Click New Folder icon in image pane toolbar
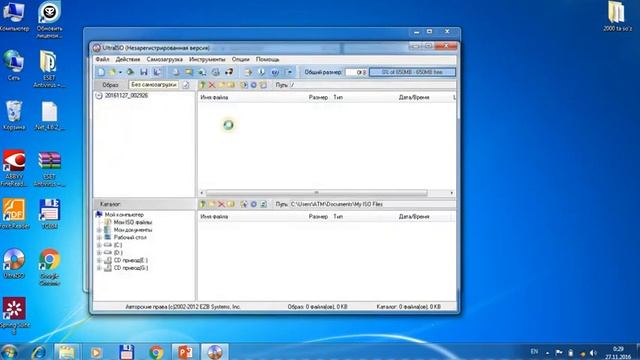The image size is (640, 360). click(x=222, y=85)
